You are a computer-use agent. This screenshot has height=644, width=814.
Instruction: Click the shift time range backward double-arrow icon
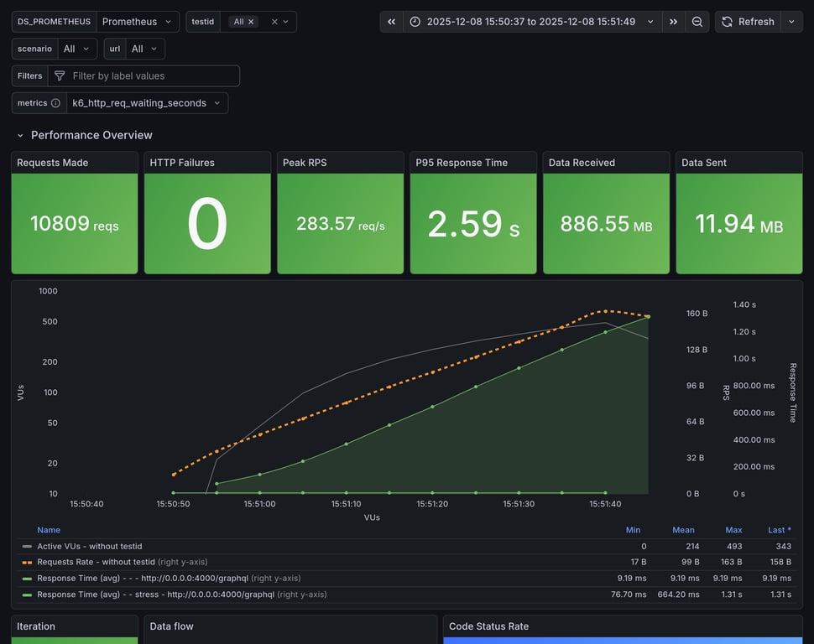pyautogui.click(x=390, y=21)
